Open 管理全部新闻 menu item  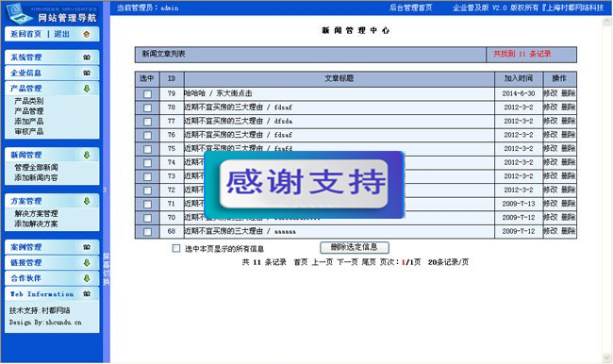pyautogui.click(x=37, y=167)
